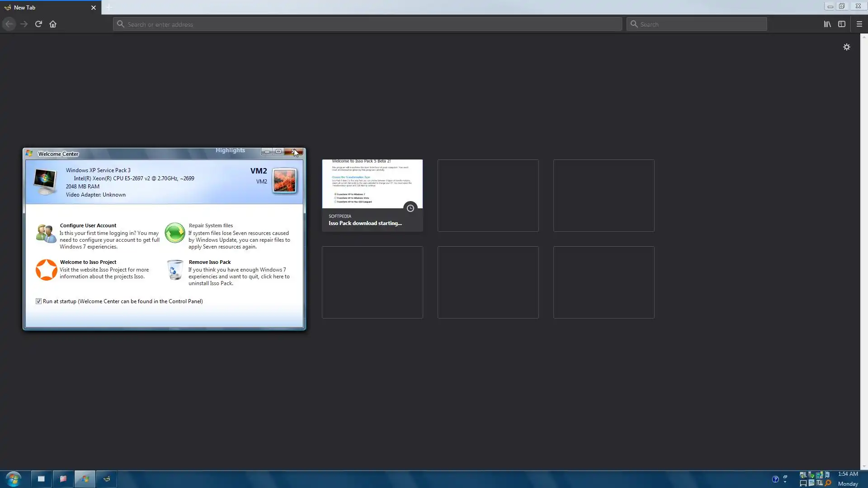This screenshot has width=868, height=488.
Task: Expand the taskbar toolbar down arrow
Action: tap(785, 483)
